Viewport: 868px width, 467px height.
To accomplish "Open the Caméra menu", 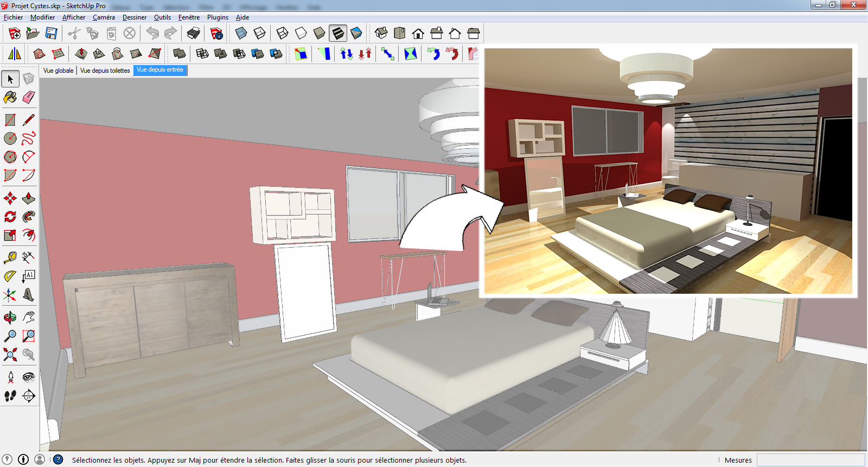I will (x=104, y=17).
